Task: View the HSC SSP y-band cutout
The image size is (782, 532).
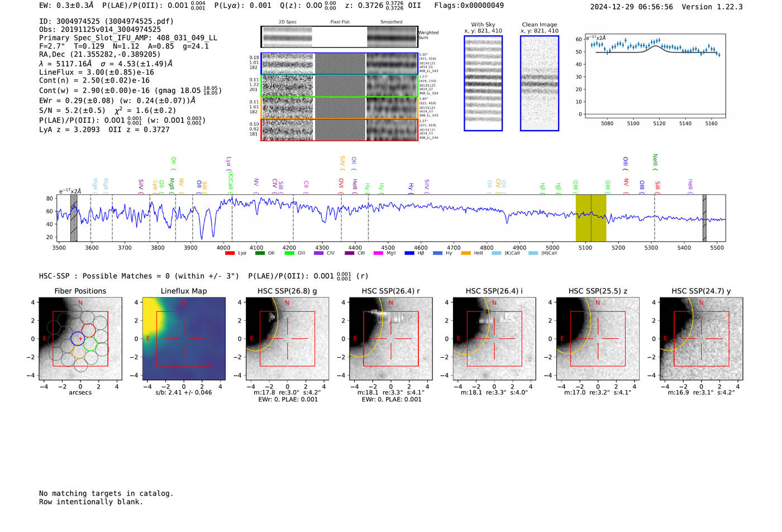Action: (x=702, y=339)
